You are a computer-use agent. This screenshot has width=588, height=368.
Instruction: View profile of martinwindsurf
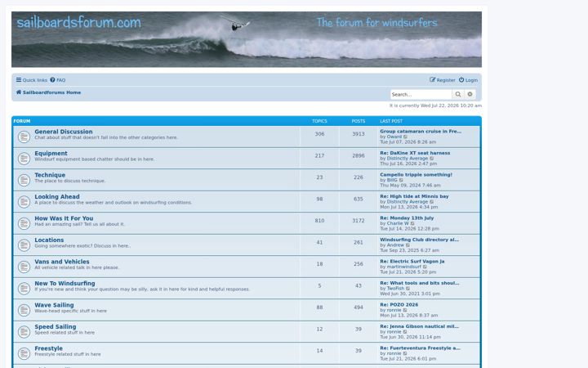404,267
